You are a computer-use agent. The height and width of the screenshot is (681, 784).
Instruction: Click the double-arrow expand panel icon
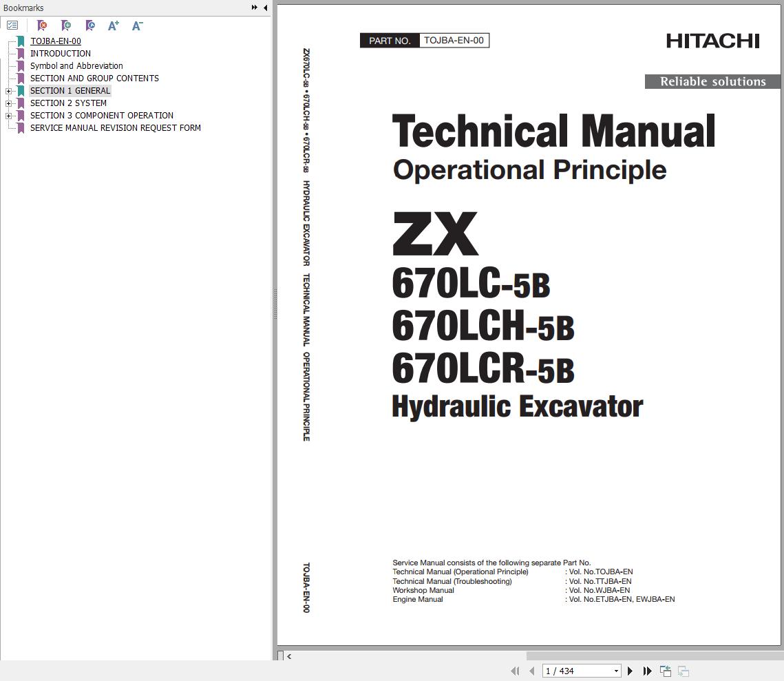[255, 8]
